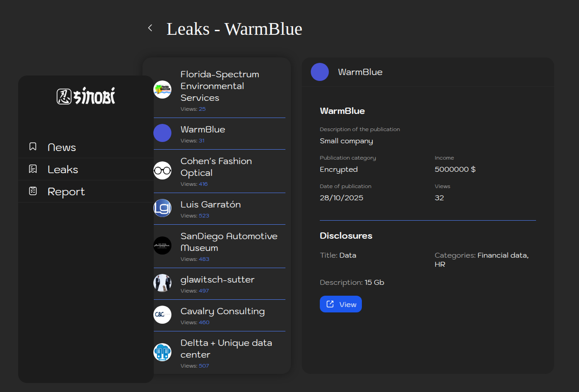Click the Florida-Spectrum logo thumbnail
This screenshot has width=579, height=392.
[162, 90]
